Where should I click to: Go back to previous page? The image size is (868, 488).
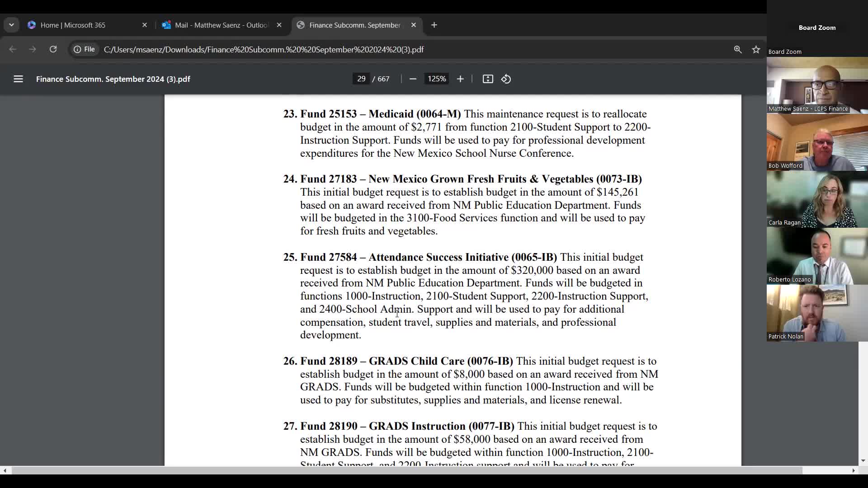point(13,49)
